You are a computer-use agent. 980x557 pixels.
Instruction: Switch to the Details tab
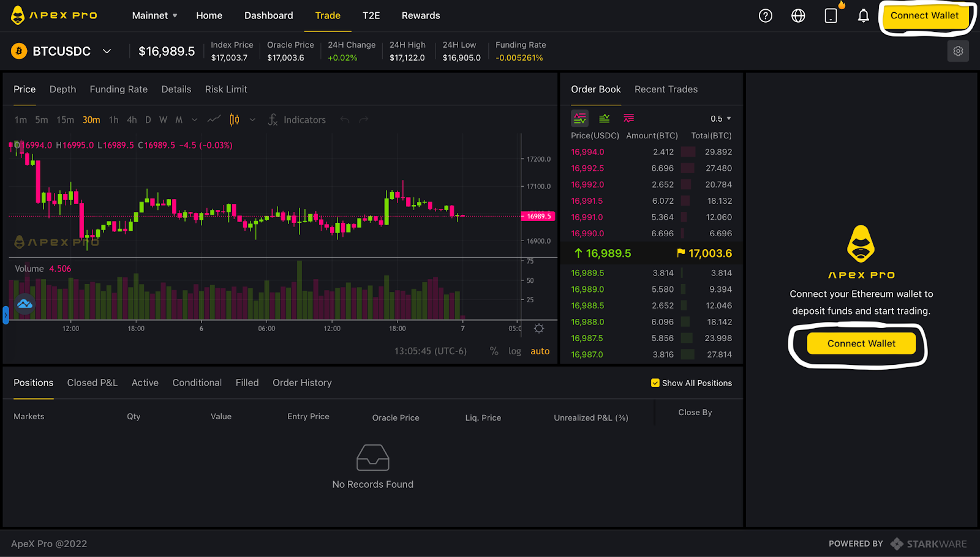point(176,89)
